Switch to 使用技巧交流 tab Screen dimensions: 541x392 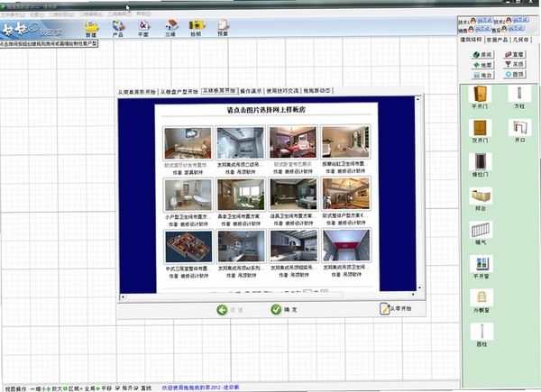(282, 91)
